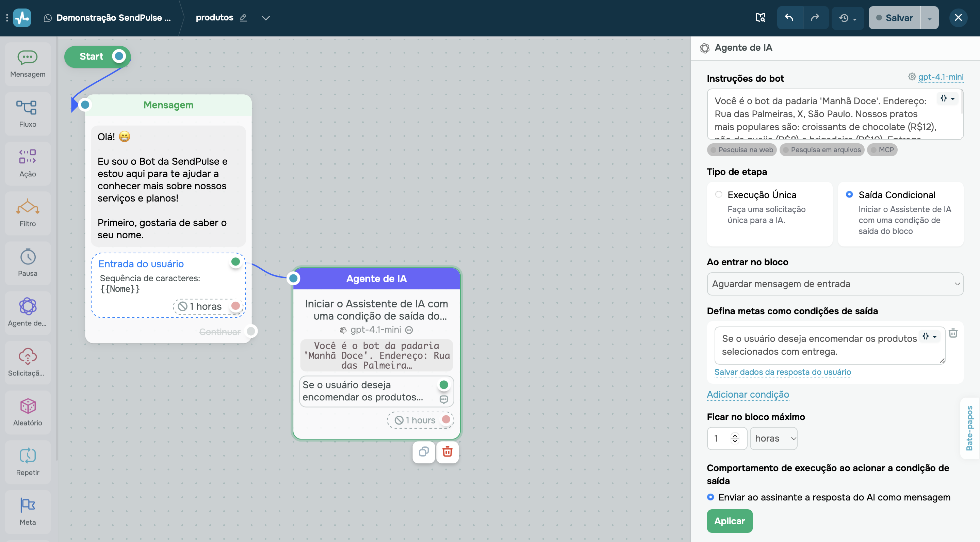Redo the last action
This screenshot has width=980, height=542.
tap(815, 18)
